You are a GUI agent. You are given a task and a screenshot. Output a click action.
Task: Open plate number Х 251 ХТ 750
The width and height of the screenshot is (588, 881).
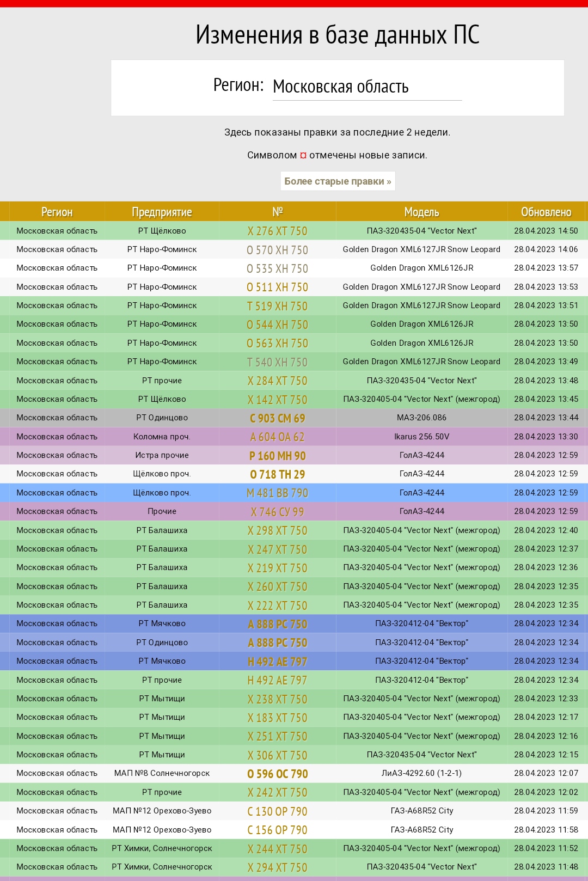pos(278,736)
